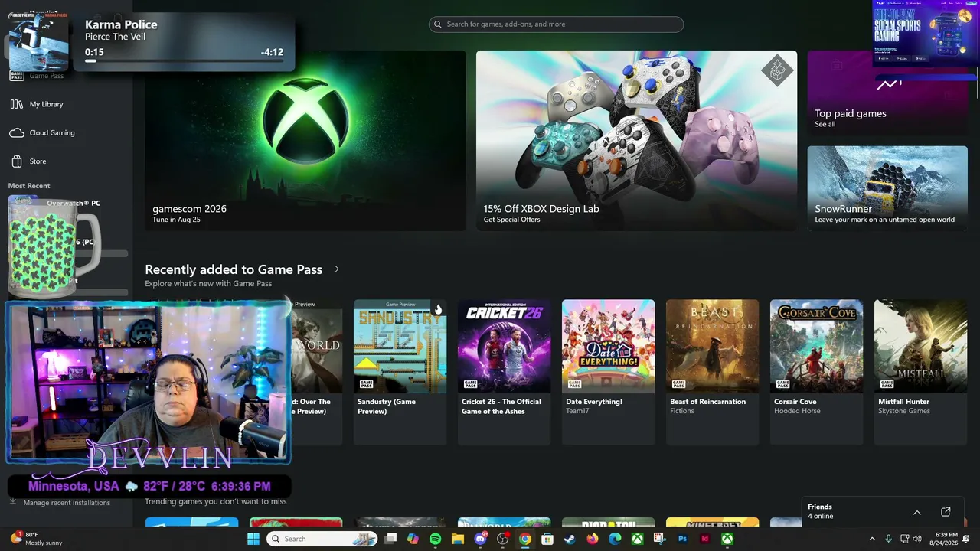Image resolution: width=980 pixels, height=551 pixels.
Task: Click the Game Pass badge icon in sidebar
Action: (17, 76)
